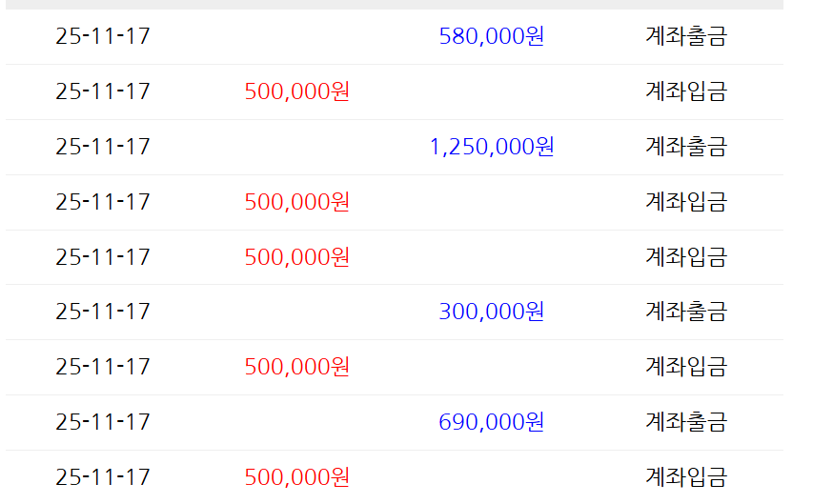Click 계좌출금 in the 300,000원 row
Screen dimensions: 813x504
pos(685,312)
